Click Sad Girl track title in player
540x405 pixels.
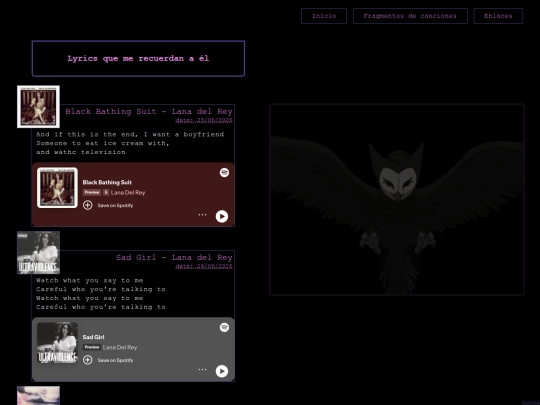(93, 337)
